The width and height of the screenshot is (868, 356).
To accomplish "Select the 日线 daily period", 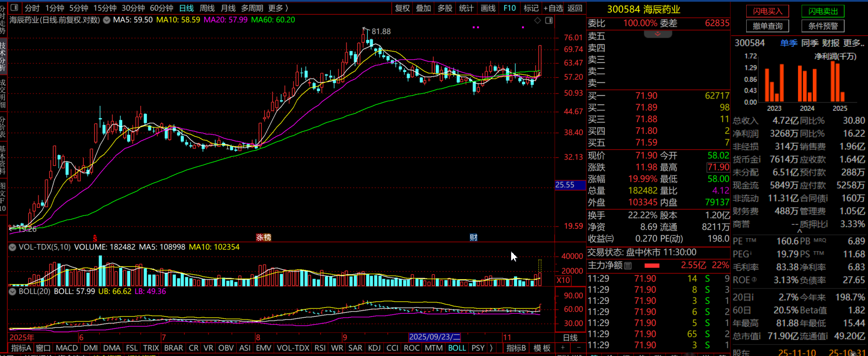I will pyautogui.click(x=186, y=8).
